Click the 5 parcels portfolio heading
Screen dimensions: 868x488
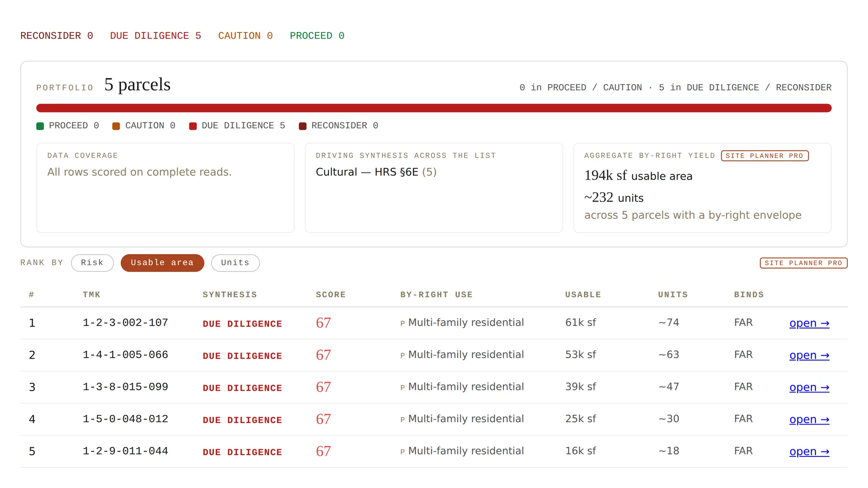[137, 85]
